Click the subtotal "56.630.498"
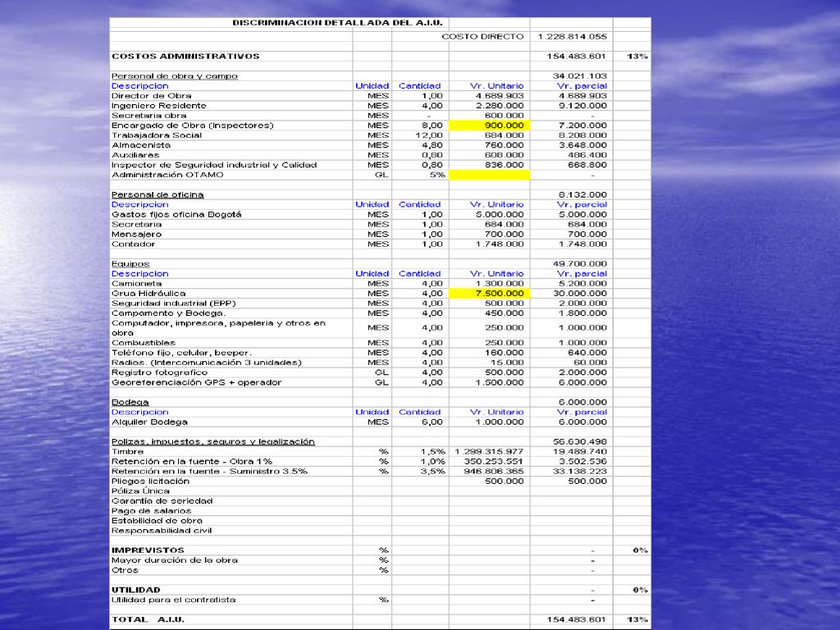 click(580, 441)
